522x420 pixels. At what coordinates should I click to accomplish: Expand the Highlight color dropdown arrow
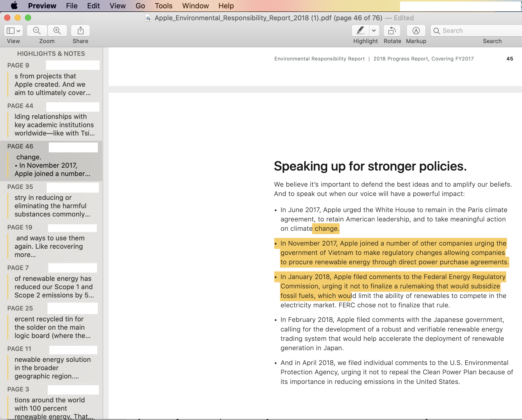point(374,31)
